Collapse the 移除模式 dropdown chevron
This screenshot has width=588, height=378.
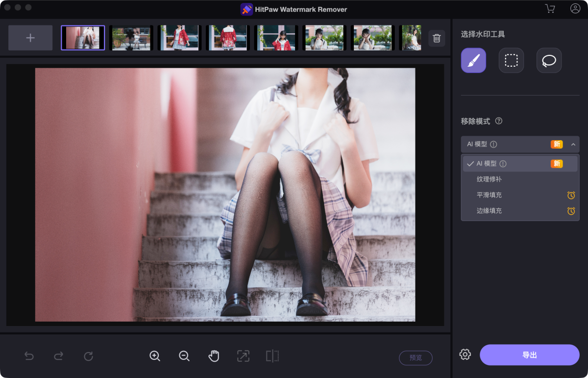click(x=573, y=145)
